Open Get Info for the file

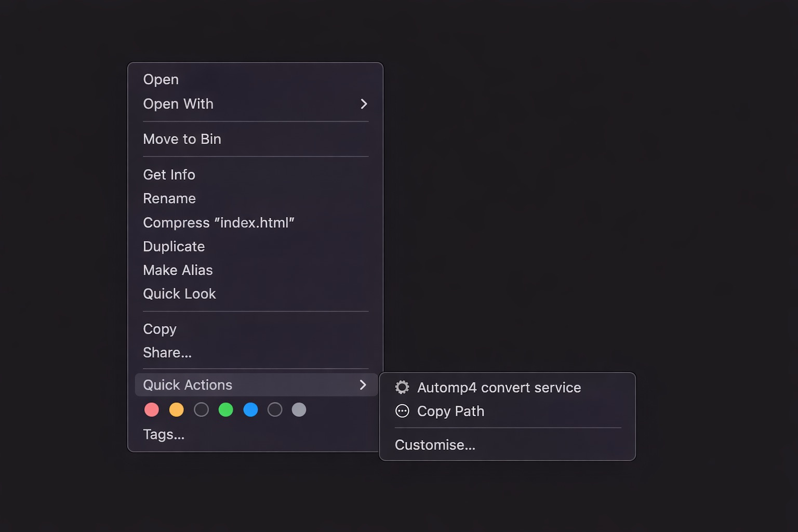point(169,175)
